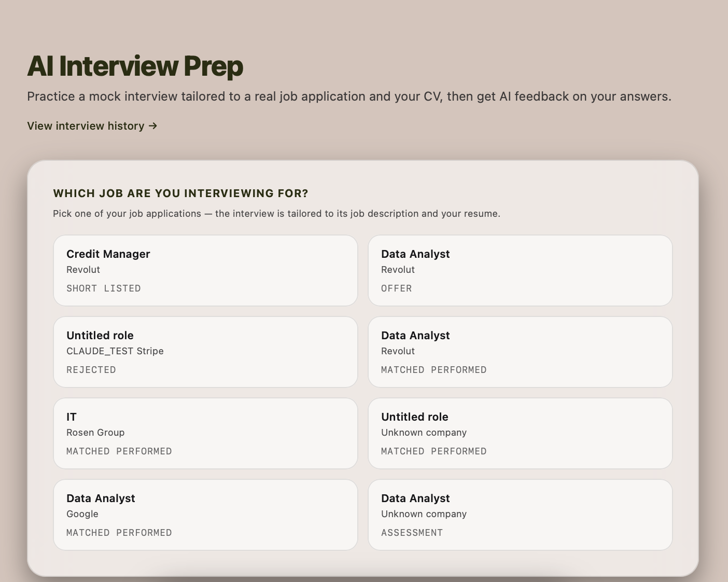Click the 'Which job are you interviewing for?' heading
Image resolution: width=728 pixels, height=582 pixels.
[x=180, y=193]
